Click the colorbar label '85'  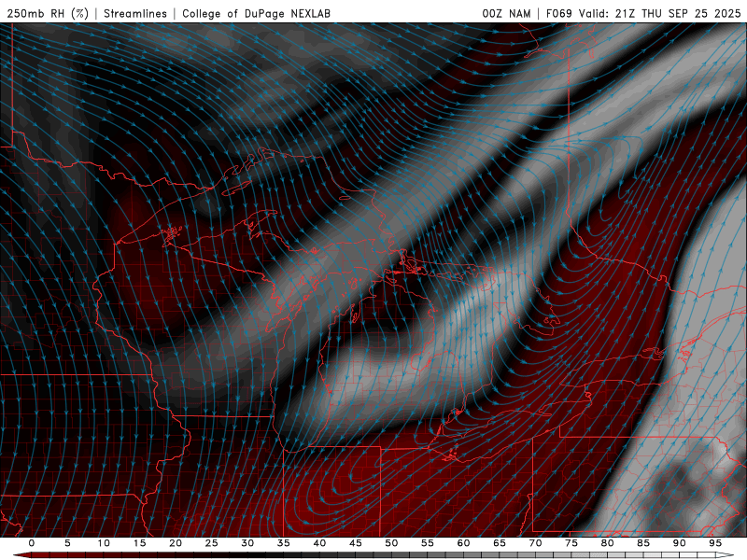pyautogui.click(x=643, y=543)
